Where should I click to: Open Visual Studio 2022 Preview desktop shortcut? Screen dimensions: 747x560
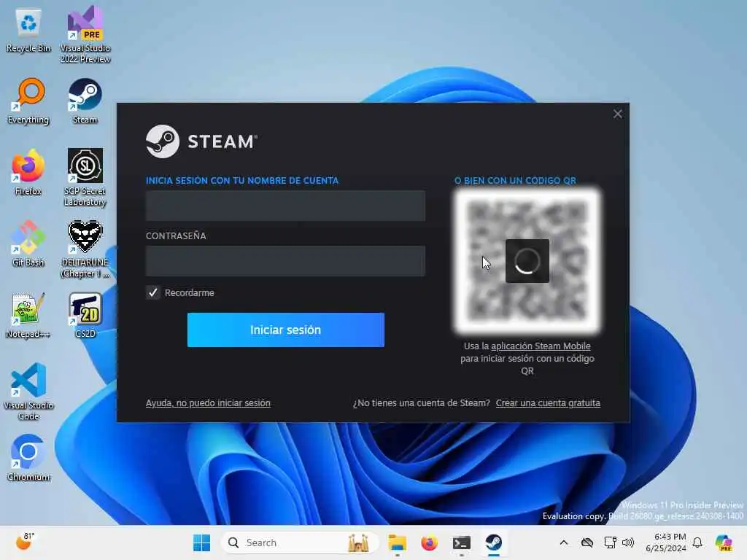85,34
